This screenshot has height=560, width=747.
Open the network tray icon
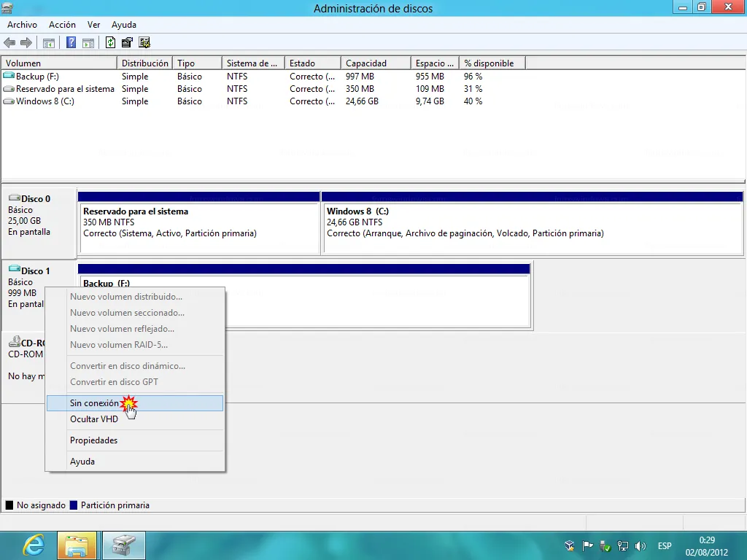(x=623, y=545)
